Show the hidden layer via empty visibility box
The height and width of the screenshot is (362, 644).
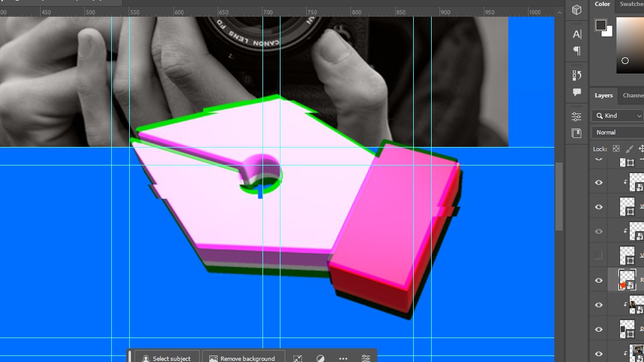pos(599,256)
